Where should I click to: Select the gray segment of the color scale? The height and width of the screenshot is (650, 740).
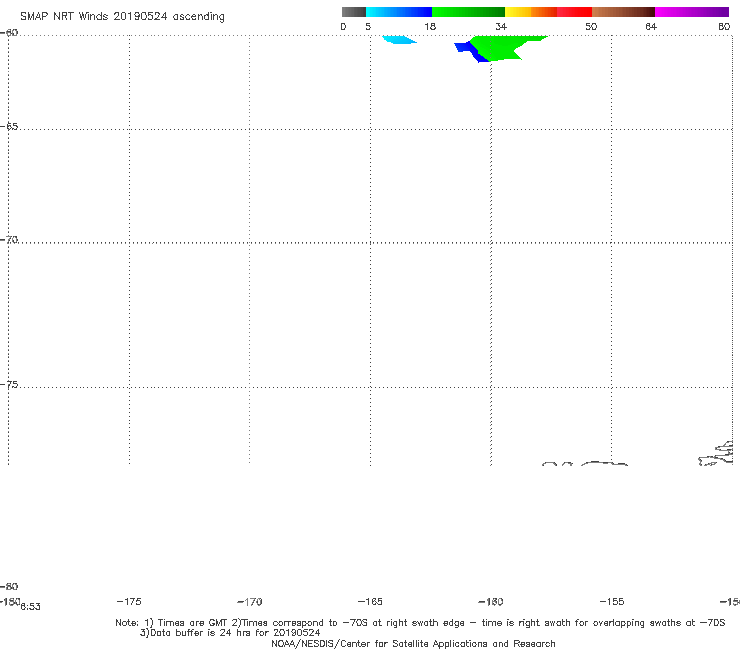[x=354, y=12]
